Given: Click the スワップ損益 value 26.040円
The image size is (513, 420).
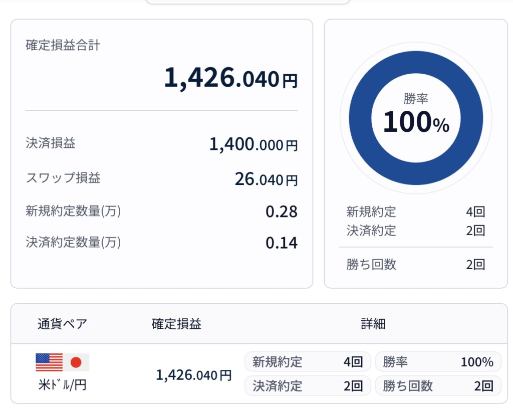Looking at the screenshot, I should pos(266,179).
